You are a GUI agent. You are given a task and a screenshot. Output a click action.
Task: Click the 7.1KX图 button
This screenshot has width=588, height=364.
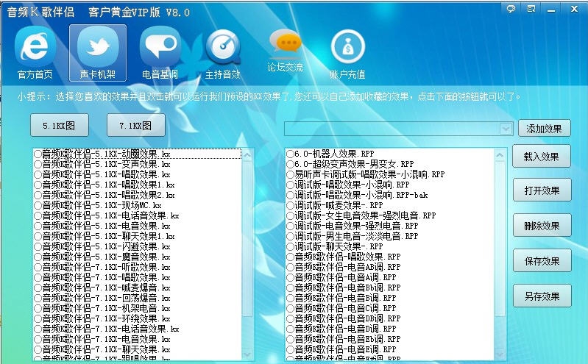136,125
